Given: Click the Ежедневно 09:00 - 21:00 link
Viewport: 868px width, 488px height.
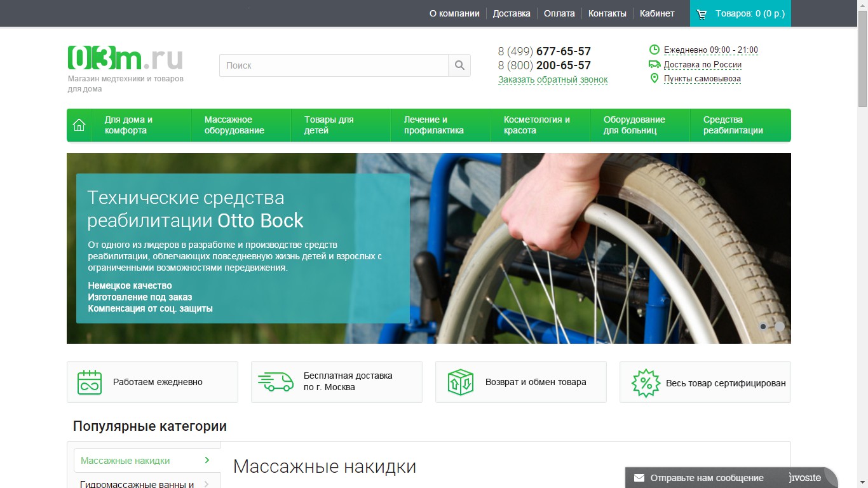Looking at the screenshot, I should click(x=711, y=50).
